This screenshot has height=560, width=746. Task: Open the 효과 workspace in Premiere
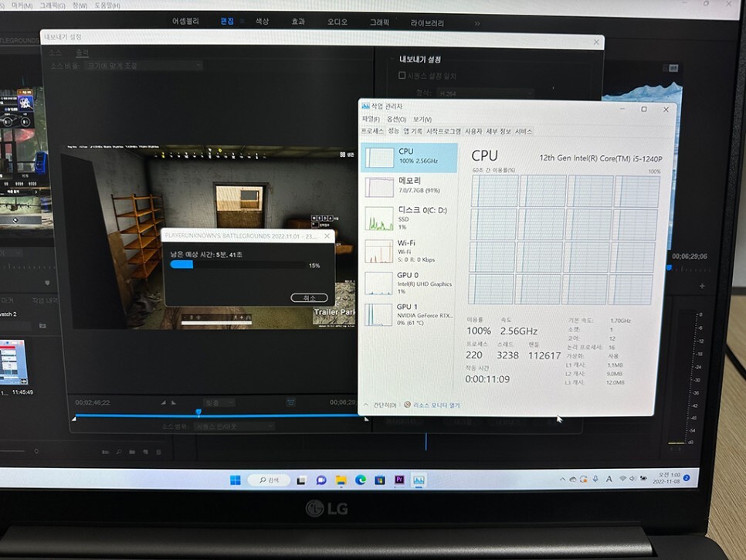point(298,22)
